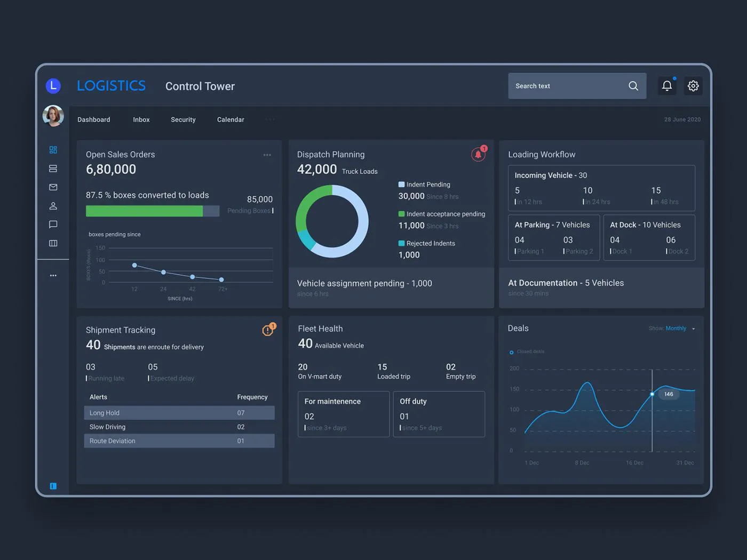Screen dimensions: 747x560
Task: Click the Off duty card
Action: point(439,414)
